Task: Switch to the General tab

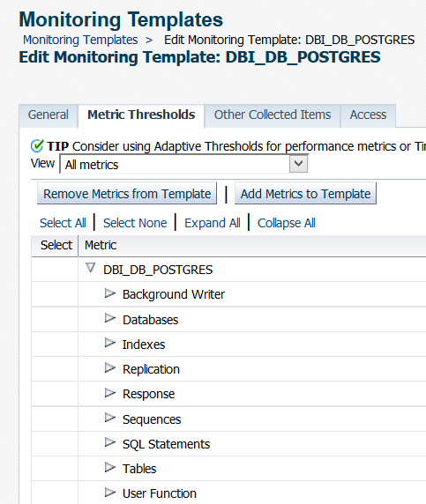Action: (x=49, y=115)
